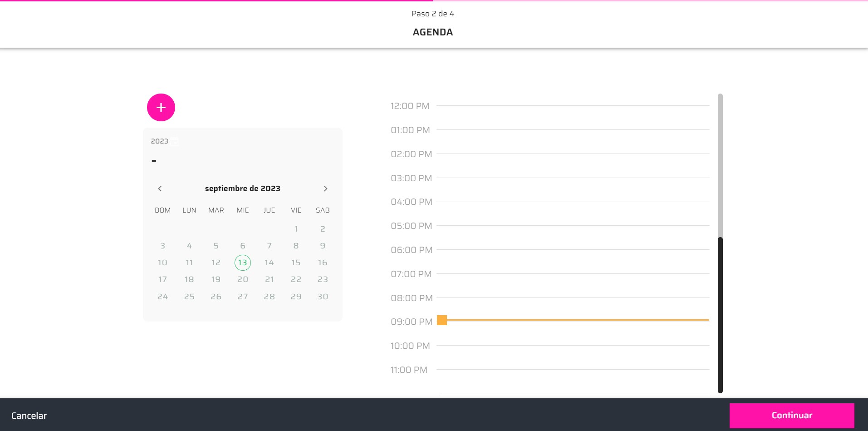Click the 01:00 PM time label
Viewport: 868px width, 431px height.
(x=410, y=130)
